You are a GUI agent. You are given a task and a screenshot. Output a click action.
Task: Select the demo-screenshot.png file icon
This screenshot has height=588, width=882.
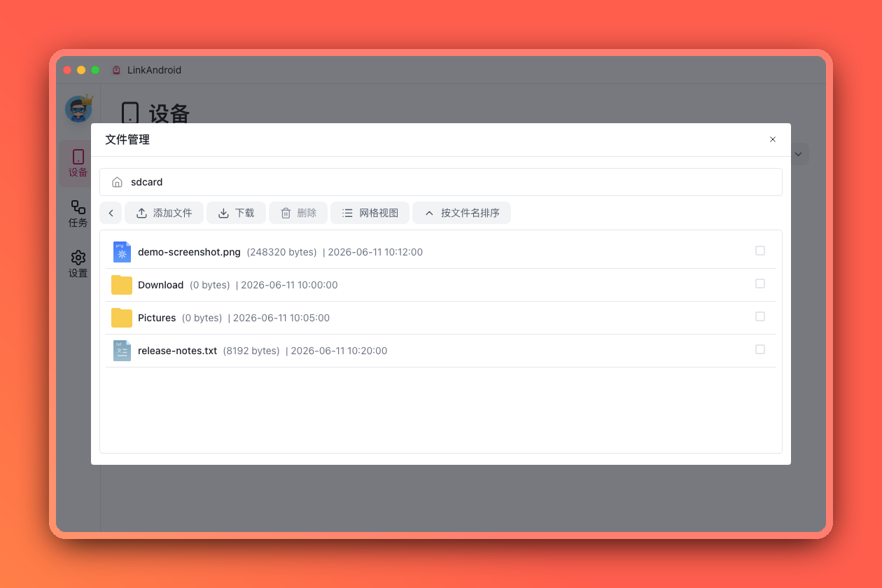(122, 252)
